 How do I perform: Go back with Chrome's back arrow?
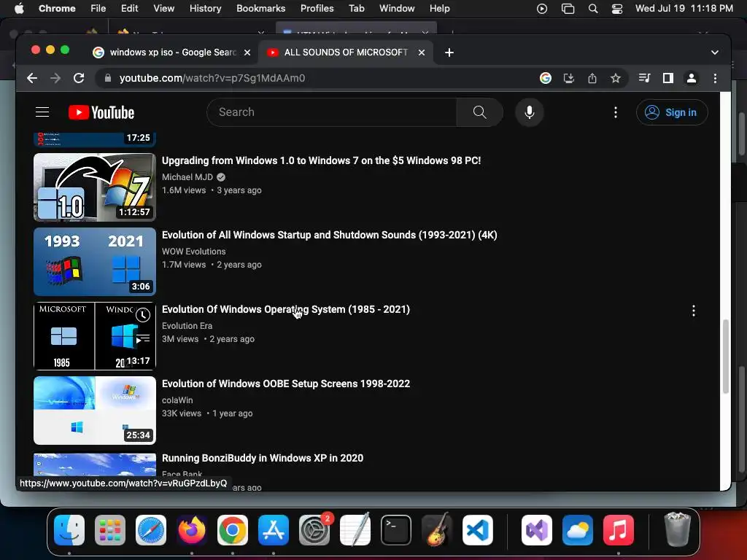pyautogui.click(x=32, y=78)
